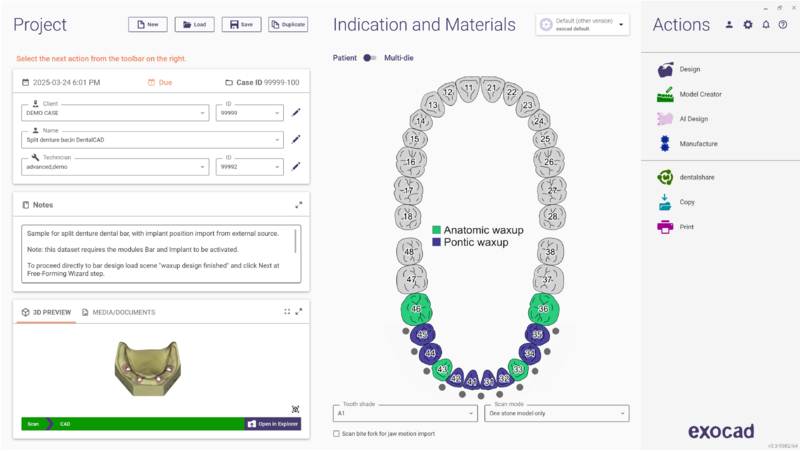800x450 pixels.
Task: Click the date 2025-03-24 6:01 PM
Action: click(66, 82)
